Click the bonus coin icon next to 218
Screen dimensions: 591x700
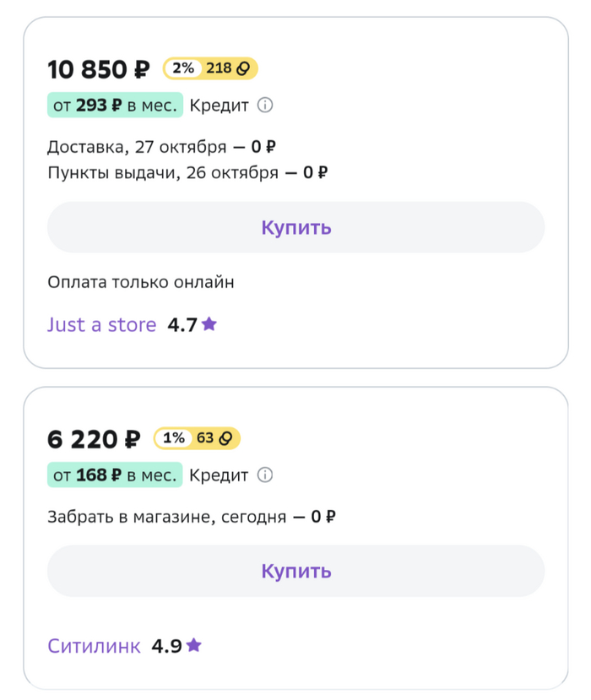pos(246,68)
